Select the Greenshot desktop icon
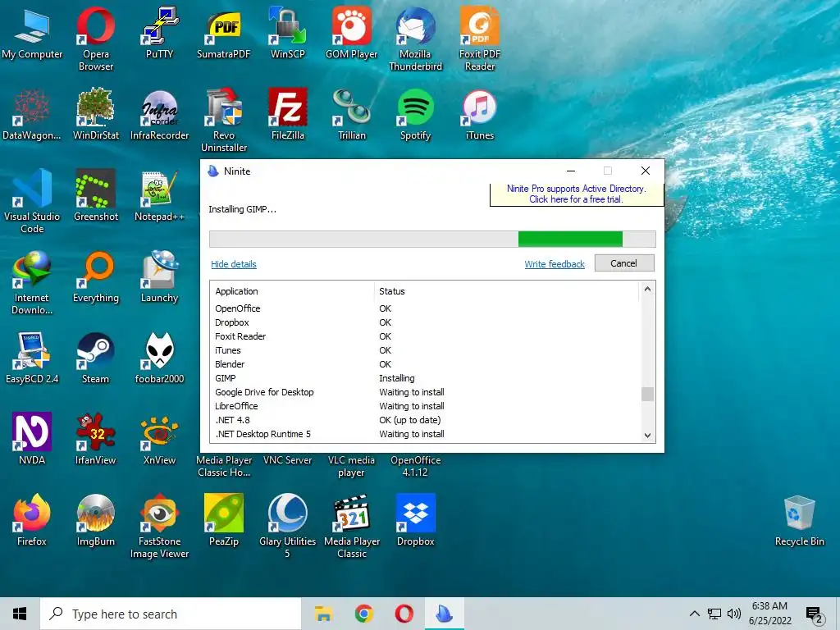840x630 pixels. [95, 195]
